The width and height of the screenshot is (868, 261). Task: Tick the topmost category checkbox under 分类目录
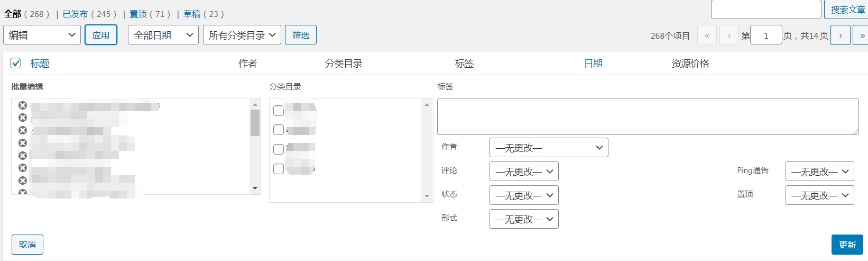point(279,111)
